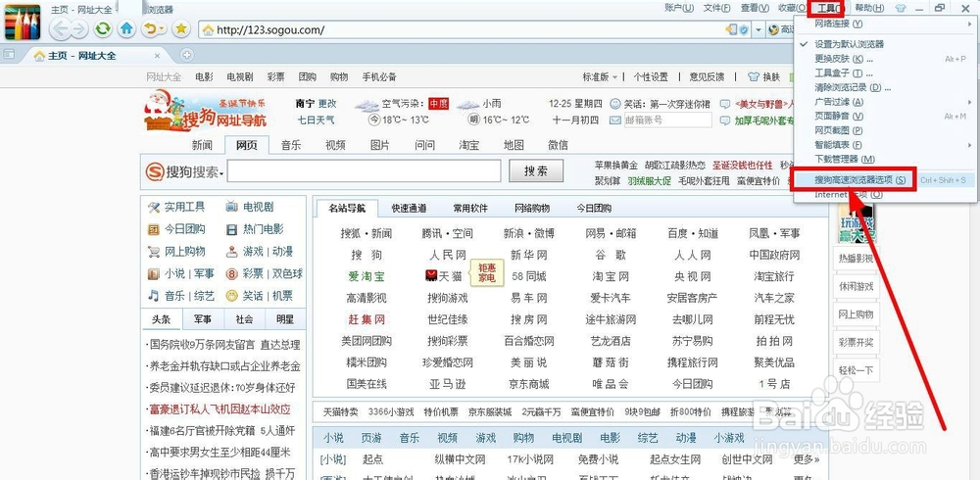Click the 彩票开奖 sidebar button
This screenshot has width=980, height=480.
coord(856,343)
